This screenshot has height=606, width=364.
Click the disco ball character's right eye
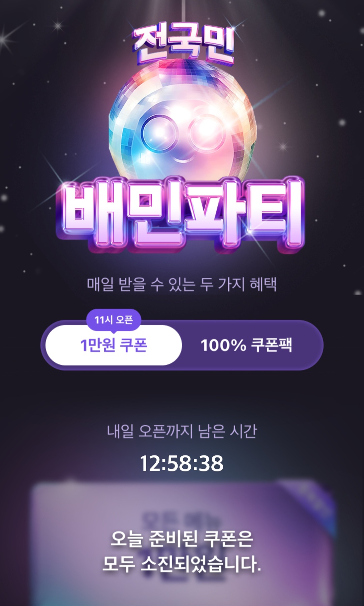206,132
